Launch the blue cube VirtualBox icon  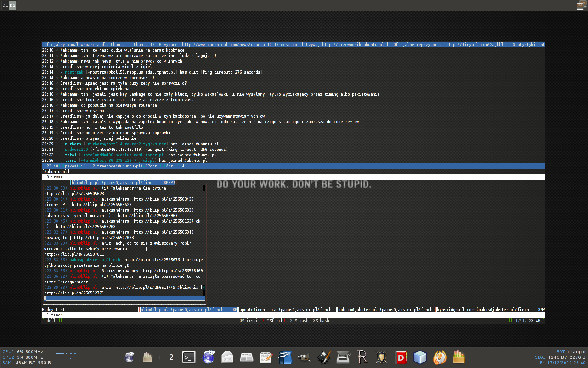(420, 357)
